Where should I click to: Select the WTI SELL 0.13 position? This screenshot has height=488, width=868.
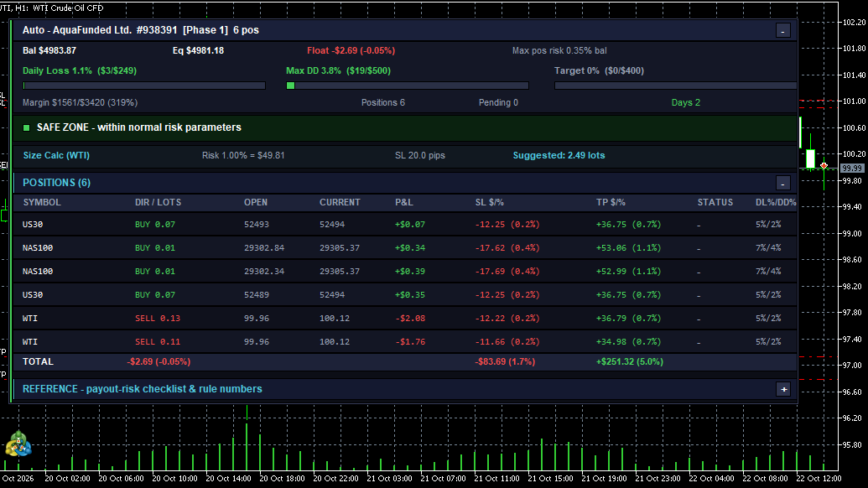[x=405, y=319]
